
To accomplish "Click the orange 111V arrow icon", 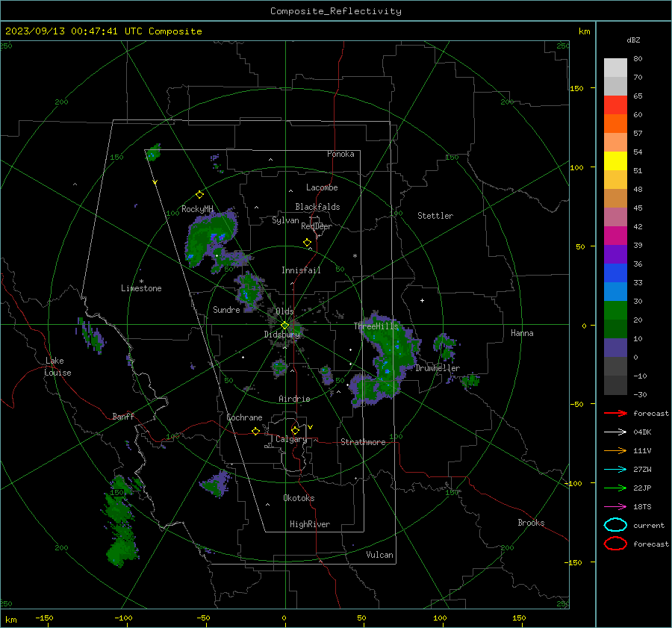I will coord(615,450).
